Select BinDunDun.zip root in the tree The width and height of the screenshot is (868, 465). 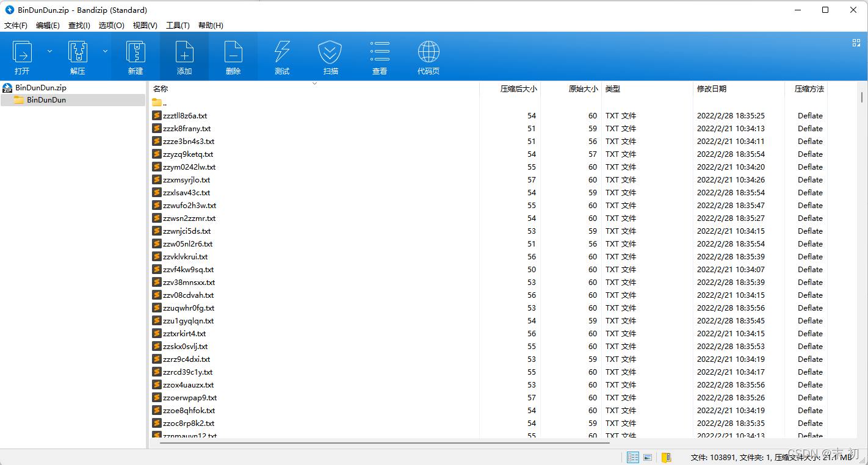(40, 88)
